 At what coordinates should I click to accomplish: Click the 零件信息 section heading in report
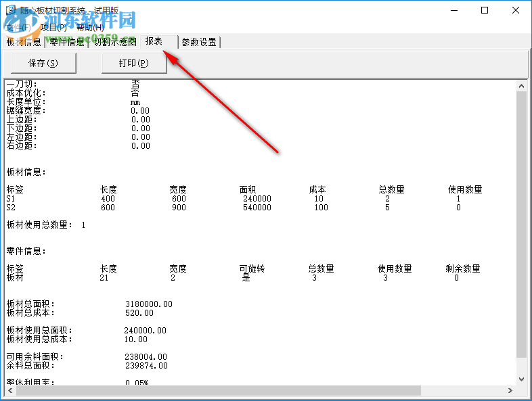pyautogui.click(x=26, y=251)
